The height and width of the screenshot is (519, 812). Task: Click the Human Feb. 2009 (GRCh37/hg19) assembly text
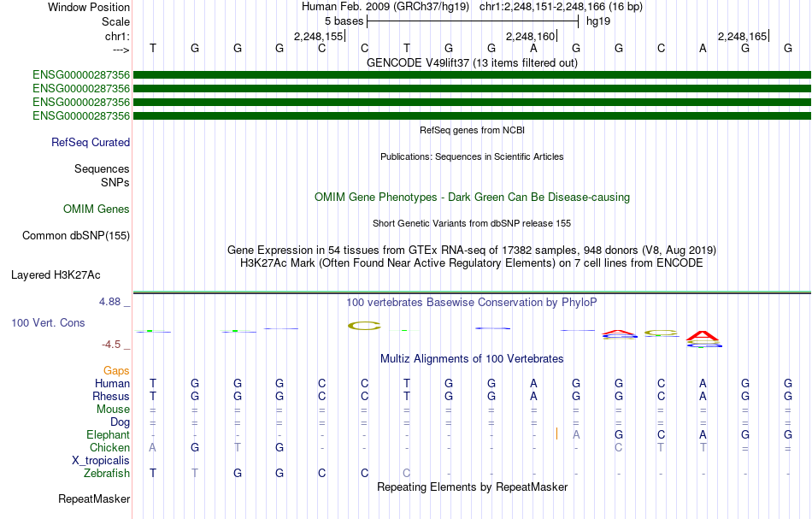tap(385, 7)
